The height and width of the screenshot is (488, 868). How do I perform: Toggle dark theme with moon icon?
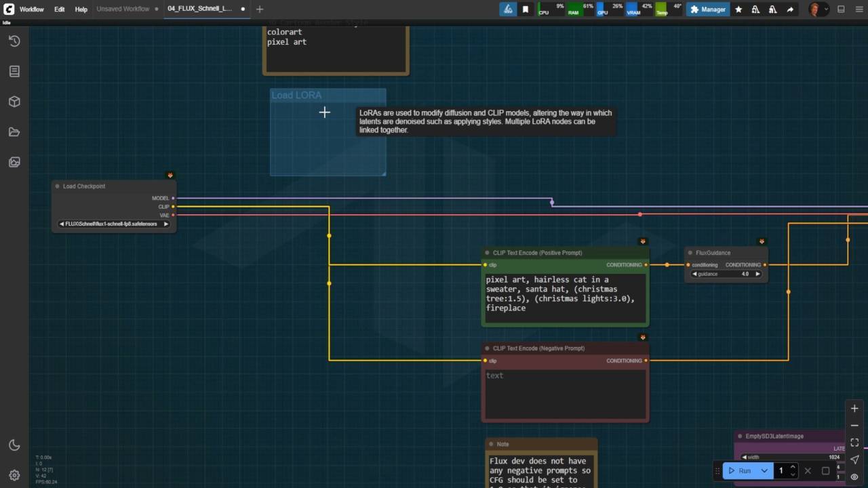click(14, 445)
